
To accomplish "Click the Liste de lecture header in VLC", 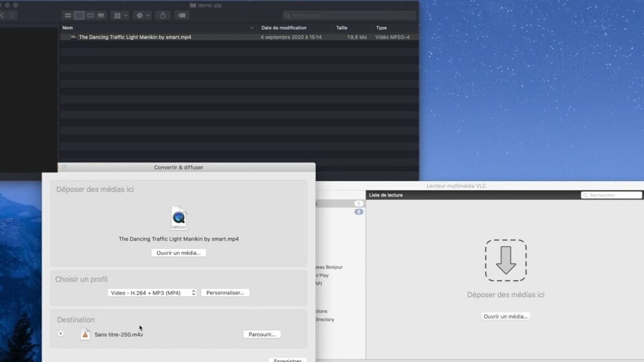I will [x=386, y=195].
